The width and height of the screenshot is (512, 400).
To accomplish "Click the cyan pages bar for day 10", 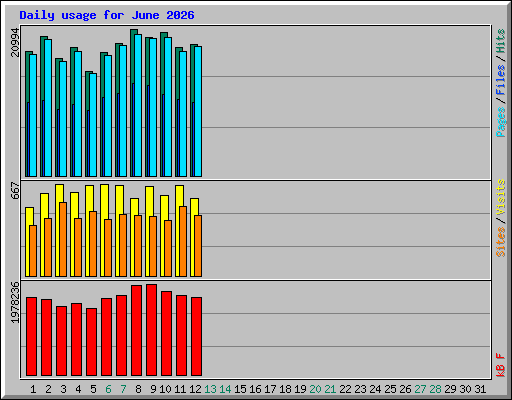I will pos(168,107).
